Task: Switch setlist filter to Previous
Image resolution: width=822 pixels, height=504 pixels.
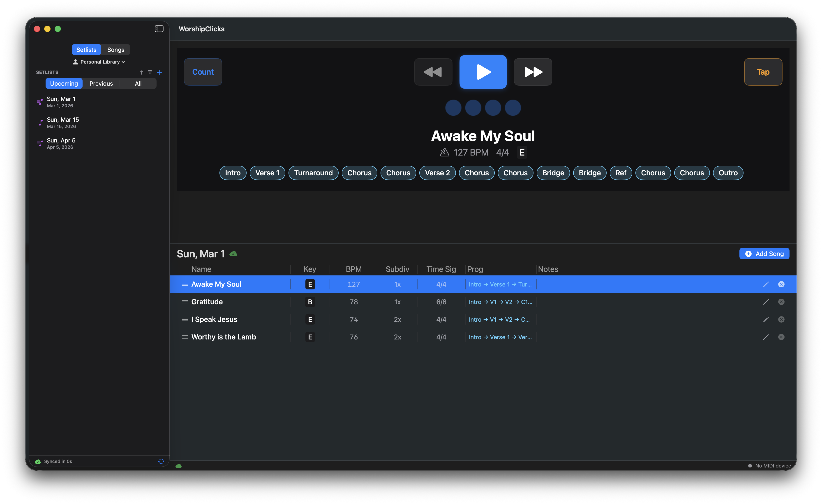Action: 101,83
